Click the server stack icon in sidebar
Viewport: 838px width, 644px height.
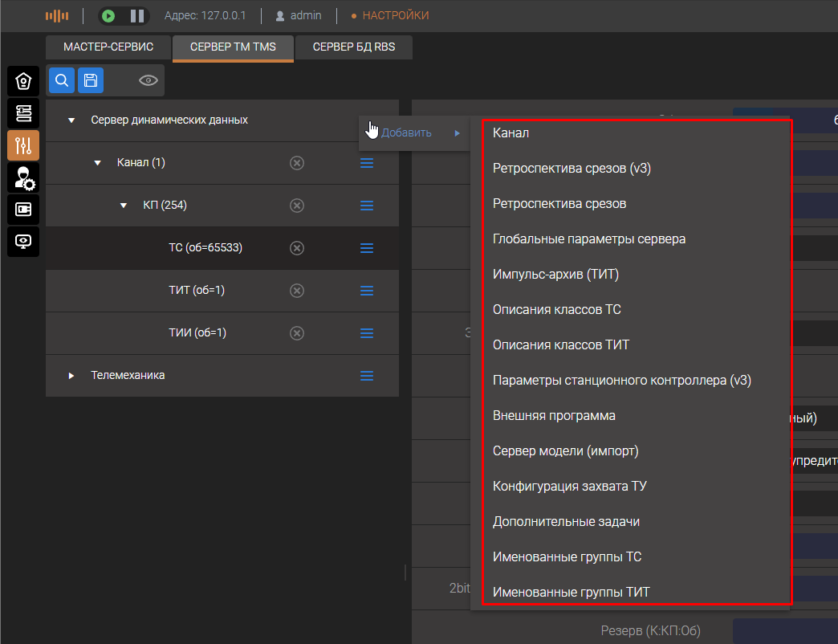click(x=22, y=113)
